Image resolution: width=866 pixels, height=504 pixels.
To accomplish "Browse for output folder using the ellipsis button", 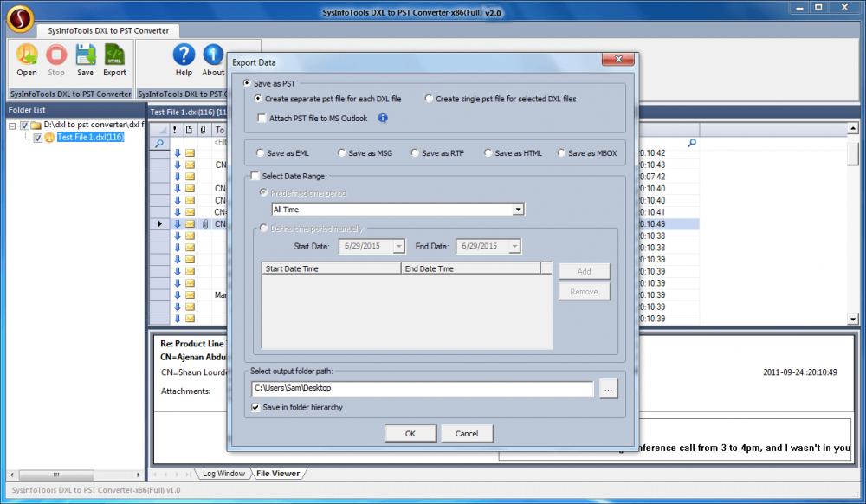I will [x=608, y=388].
